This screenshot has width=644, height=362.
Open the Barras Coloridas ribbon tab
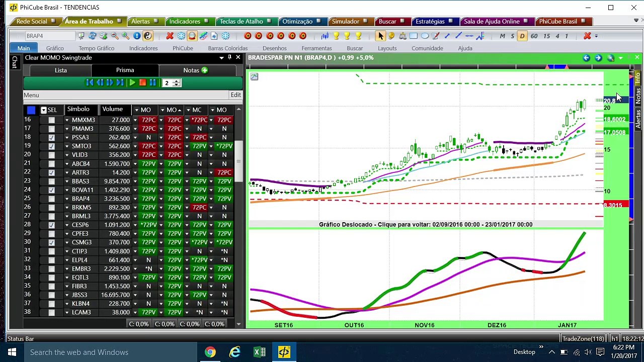tap(227, 48)
